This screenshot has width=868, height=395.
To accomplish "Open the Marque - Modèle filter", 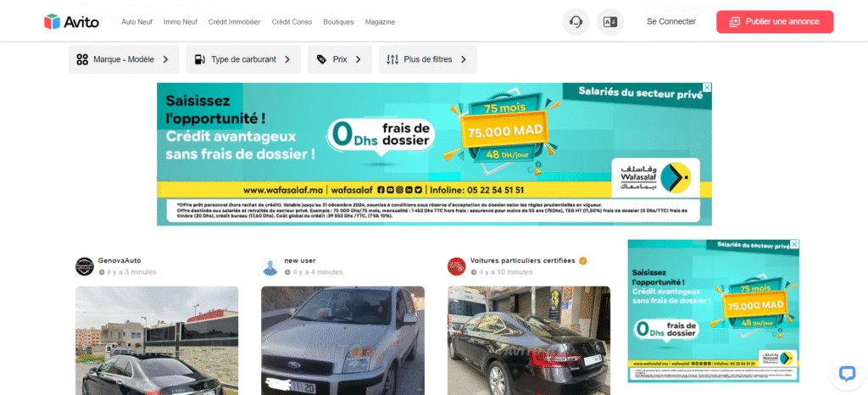I will point(124,59).
